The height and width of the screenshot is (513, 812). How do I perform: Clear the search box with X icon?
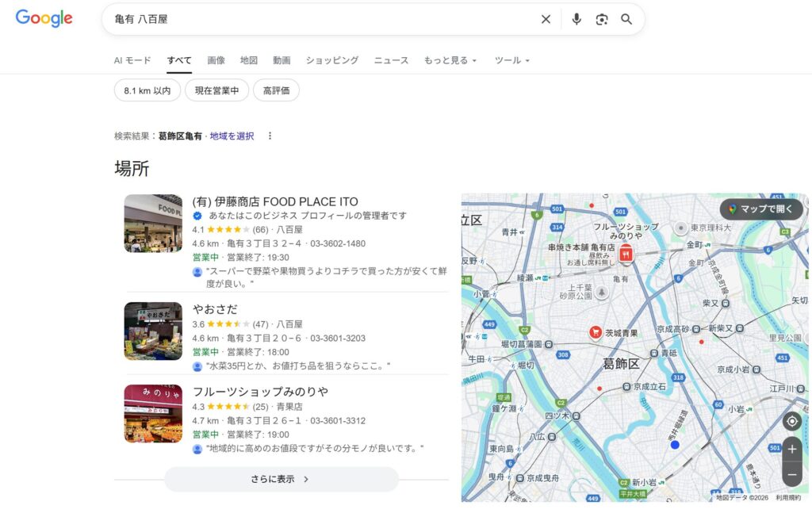tap(546, 19)
